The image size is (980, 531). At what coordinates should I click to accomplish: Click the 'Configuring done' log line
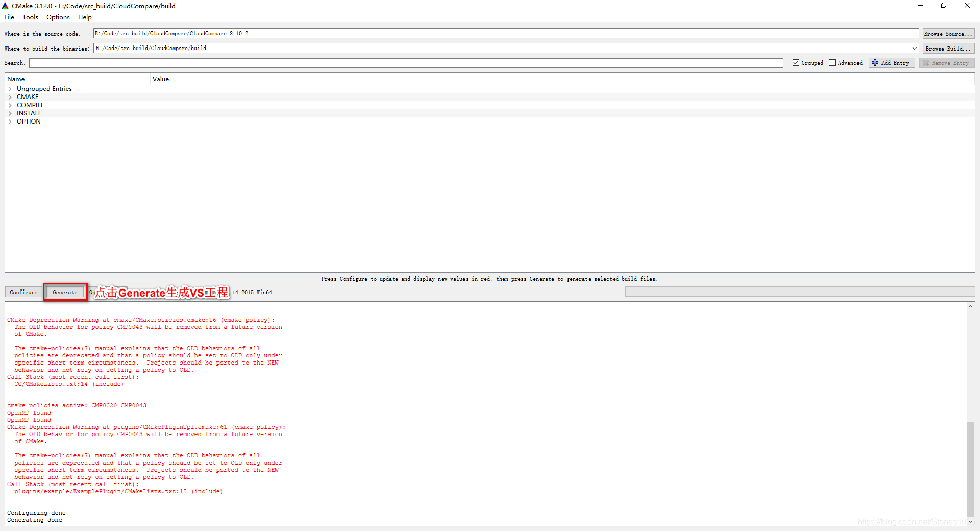tap(36, 513)
